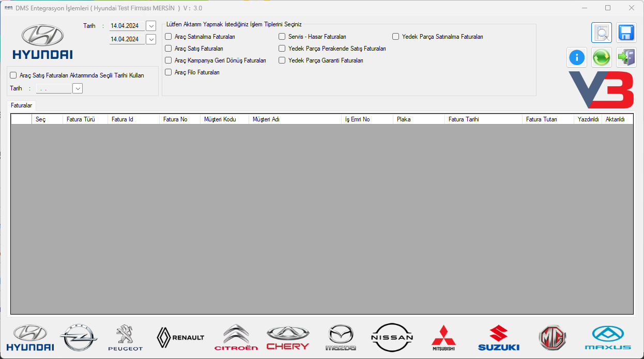Viewport: 644px width, 359px height.
Task: Enable Yedek Parça Satınalma Faturaları checkbox
Action: click(395, 37)
